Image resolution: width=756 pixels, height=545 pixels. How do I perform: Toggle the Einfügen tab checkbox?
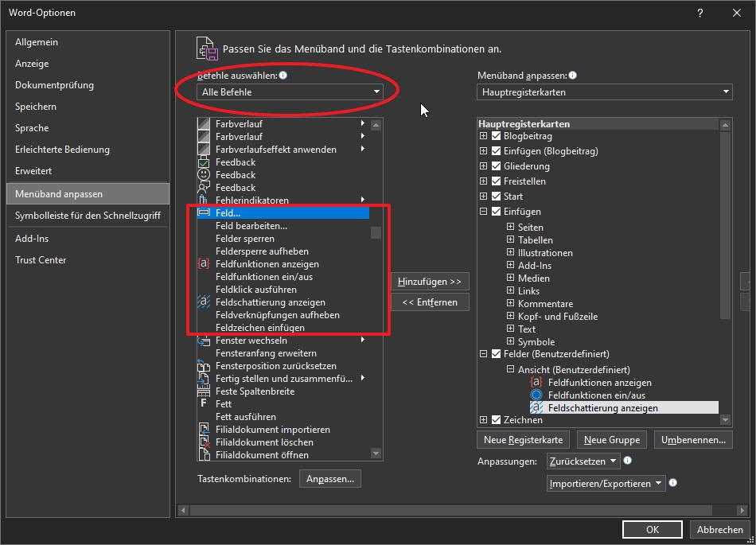[x=496, y=211]
